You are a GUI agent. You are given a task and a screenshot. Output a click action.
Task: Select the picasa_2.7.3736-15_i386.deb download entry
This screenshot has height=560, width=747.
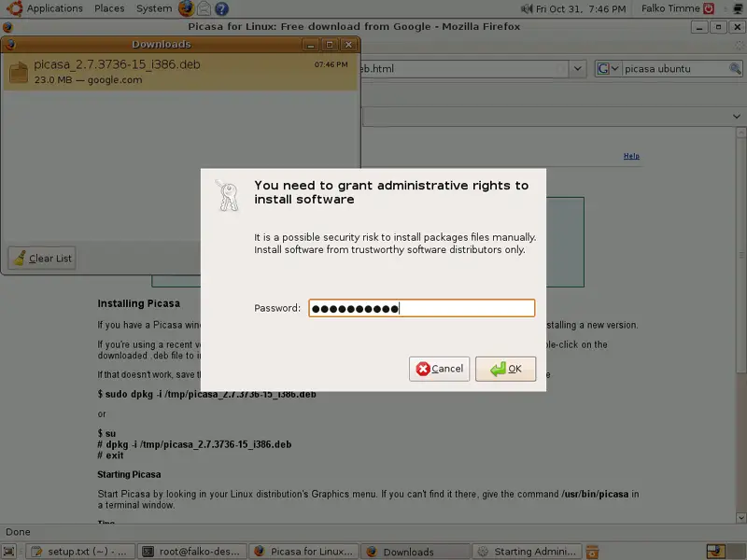point(180,72)
